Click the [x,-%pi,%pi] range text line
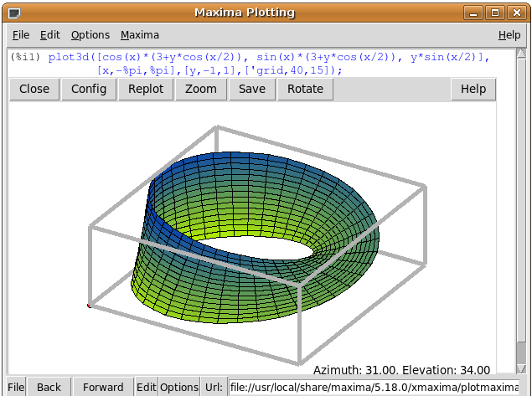Viewport: 532px width, 396px height. coord(220,70)
